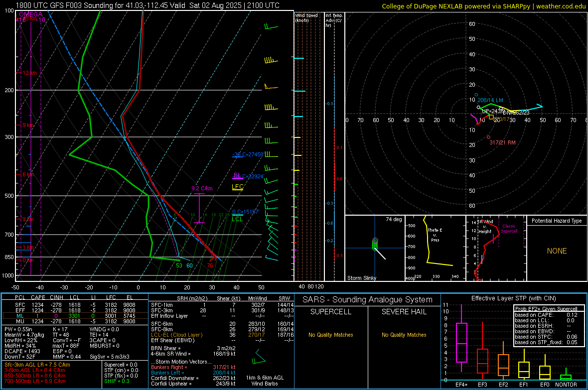
Task: Click the red Bunkers right-mover circle on hodograph
Action: pos(488,137)
